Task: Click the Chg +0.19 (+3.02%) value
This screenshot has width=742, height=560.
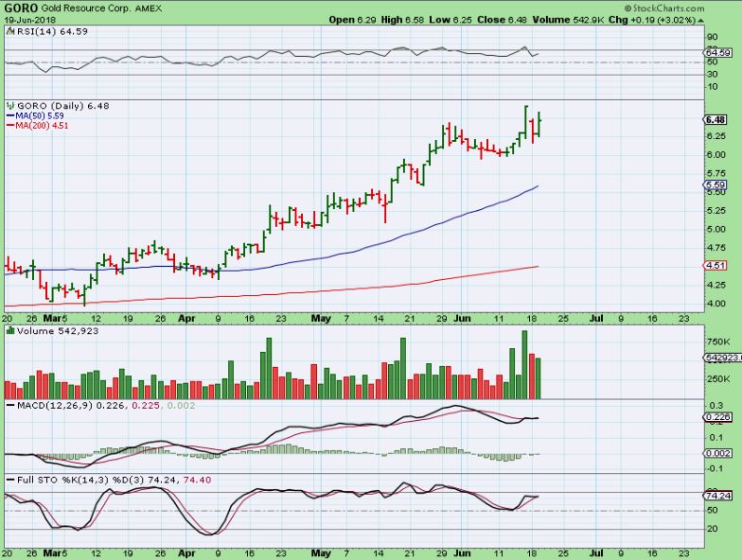Action: (x=651, y=20)
